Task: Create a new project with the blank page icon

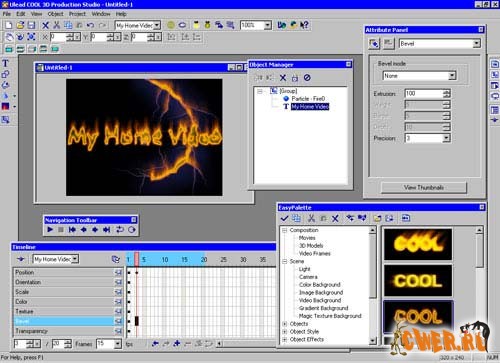Action: pos(9,25)
